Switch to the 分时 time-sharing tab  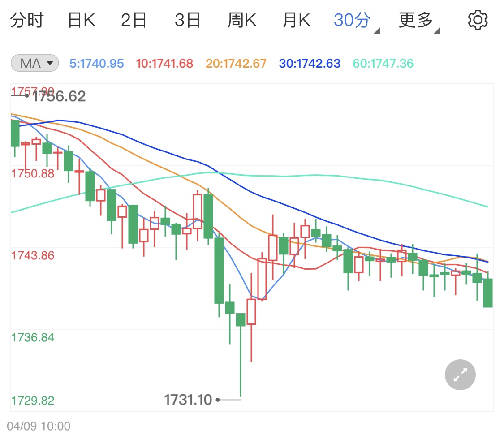[28, 19]
